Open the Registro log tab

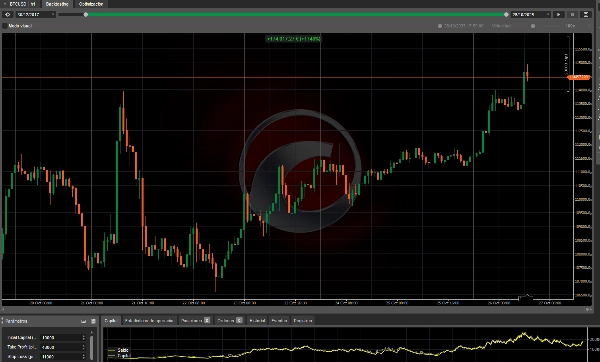pyautogui.click(x=303, y=320)
